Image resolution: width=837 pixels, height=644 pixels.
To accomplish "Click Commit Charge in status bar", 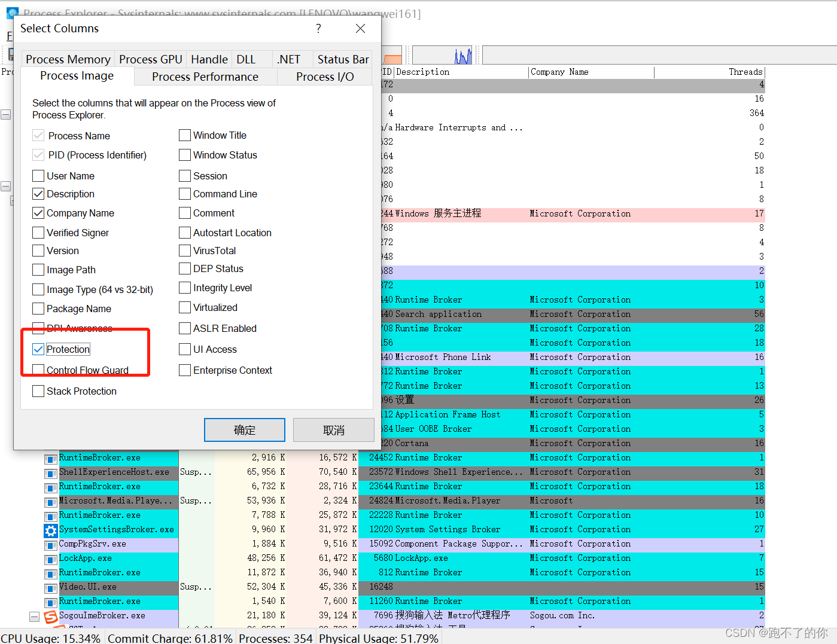I will [x=170, y=638].
